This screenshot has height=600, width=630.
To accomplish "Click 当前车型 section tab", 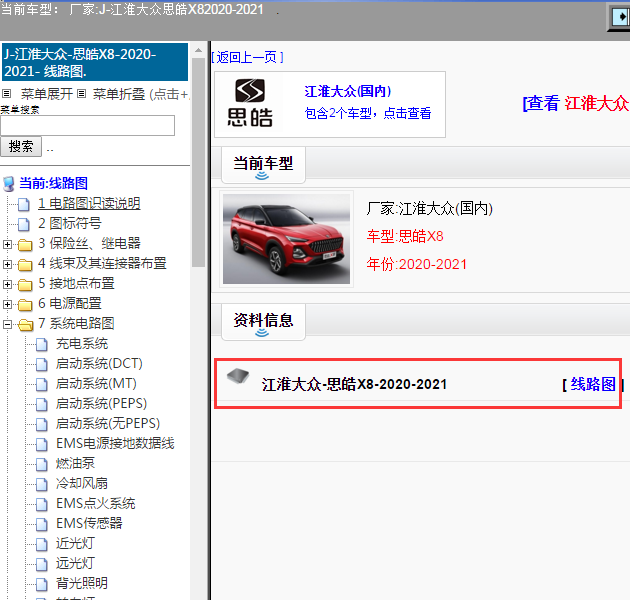I will [263, 165].
